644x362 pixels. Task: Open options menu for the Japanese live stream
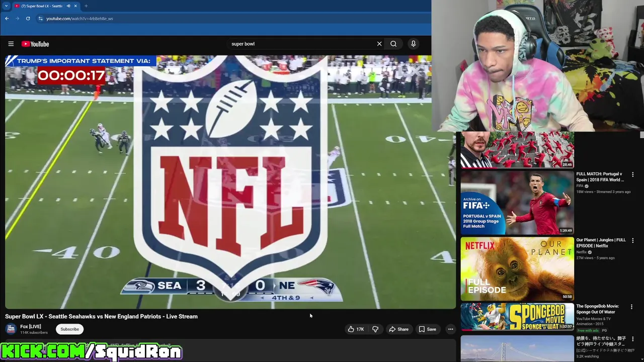633,339
